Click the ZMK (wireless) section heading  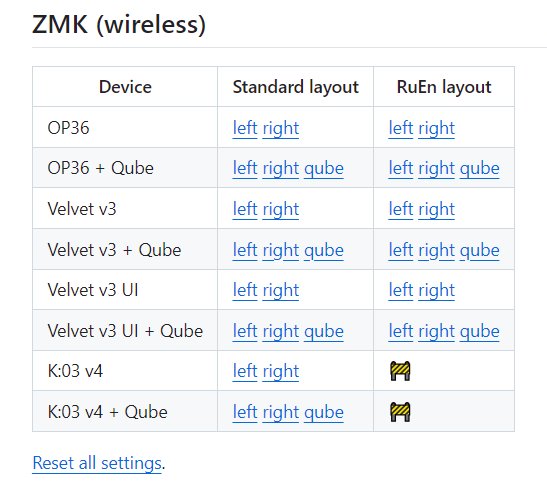pyautogui.click(x=119, y=24)
